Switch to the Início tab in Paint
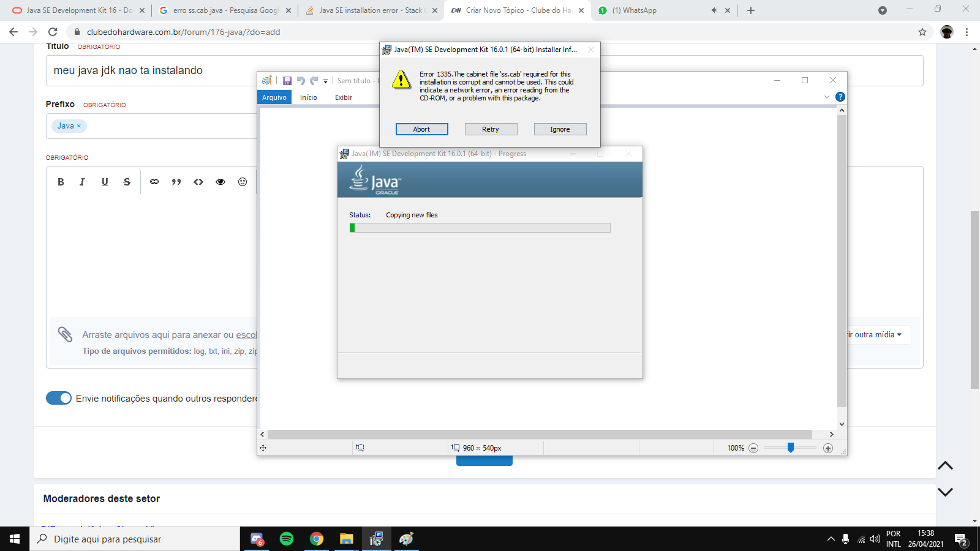Screen dimensions: 980x551 [309, 97]
